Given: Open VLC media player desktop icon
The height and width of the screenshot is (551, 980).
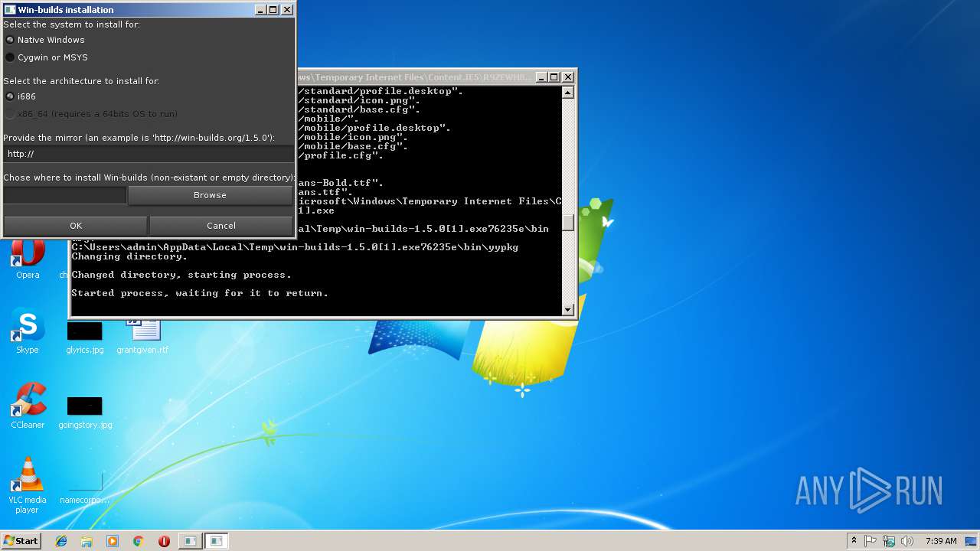Looking at the screenshot, I should click(x=28, y=485).
